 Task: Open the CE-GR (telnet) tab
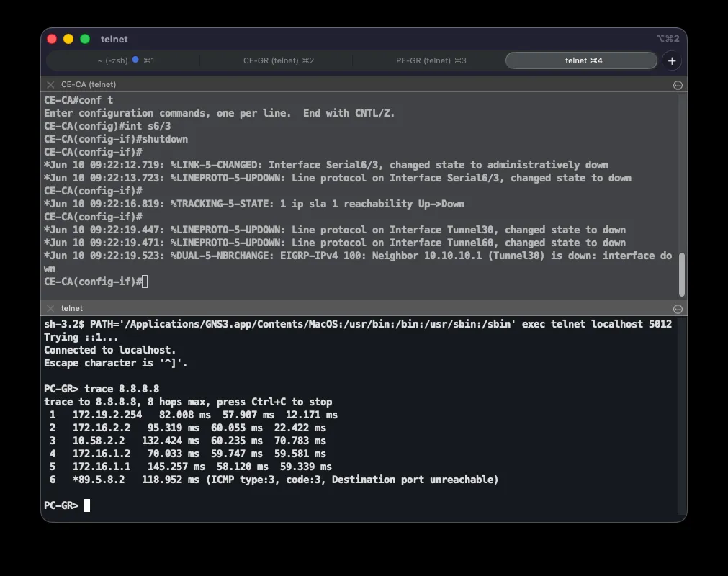(279, 60)
